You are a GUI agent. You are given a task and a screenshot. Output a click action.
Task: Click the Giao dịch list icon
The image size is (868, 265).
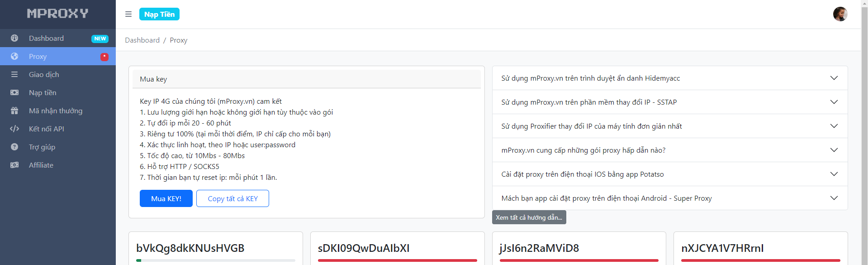pos(14,75)
